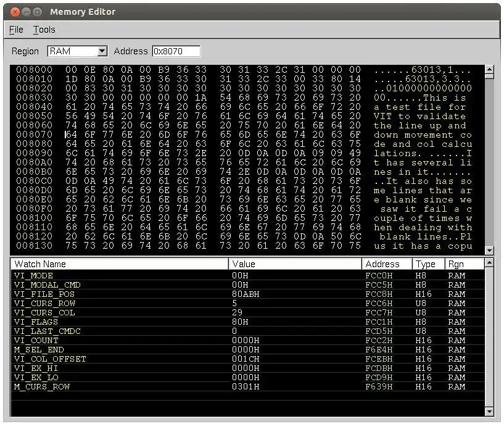This screenshot has width=504, height=424.
Task: Click the 008000 address row label
Action: tap(34, 70)
